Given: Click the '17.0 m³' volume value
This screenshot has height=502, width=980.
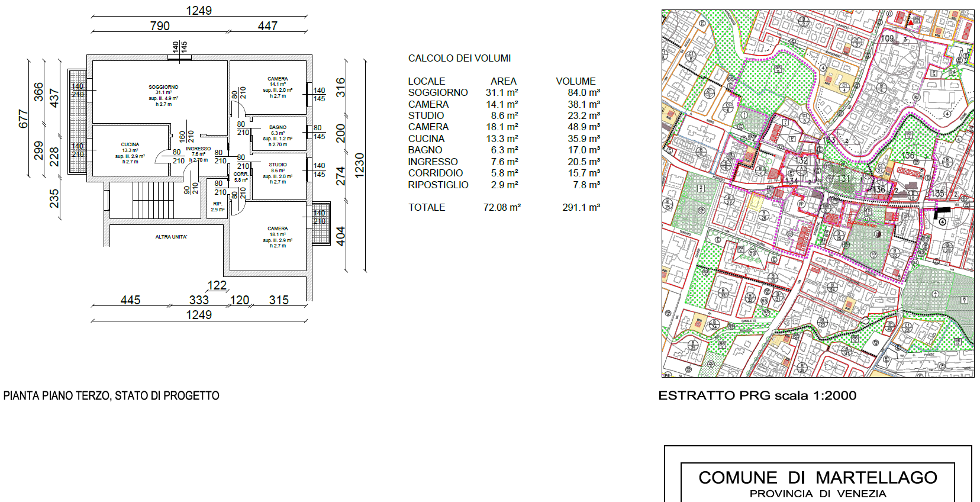Looking at the screenshot, I should click(x=584, y=150).
